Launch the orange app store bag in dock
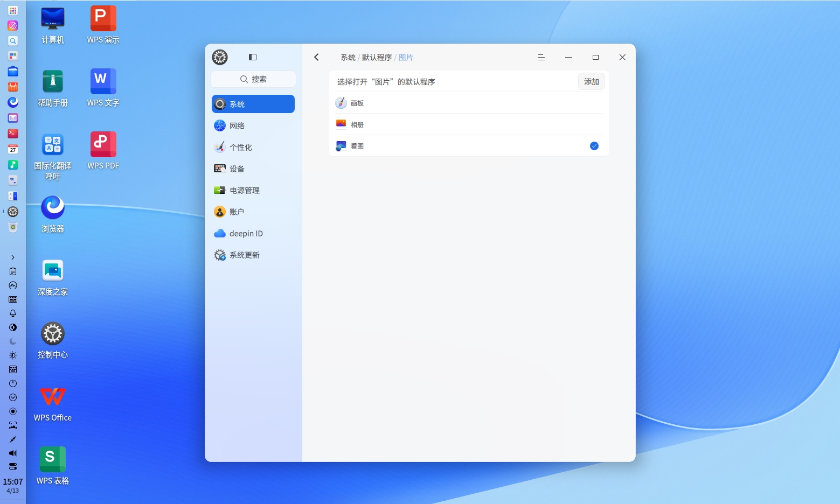The height and width of the screenshot is (504, 840). (x=13, y=87)
